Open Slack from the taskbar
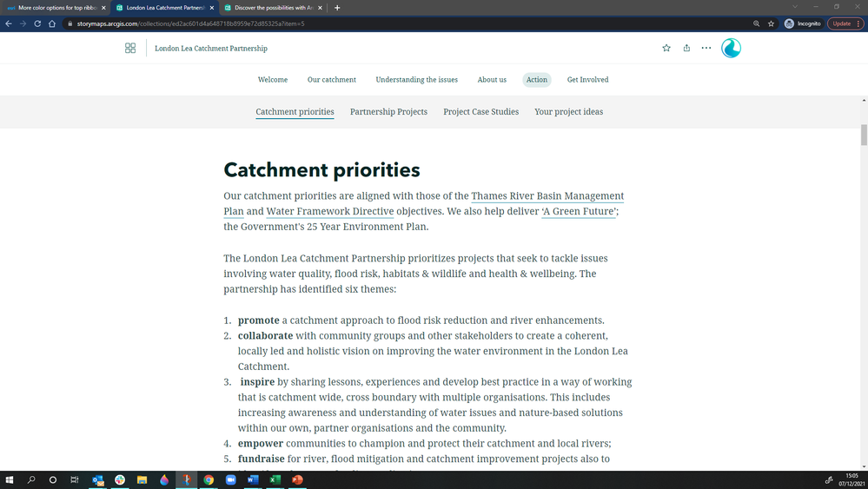The width and height of the screenshot is (868, 489). click(x=120, y=479)
